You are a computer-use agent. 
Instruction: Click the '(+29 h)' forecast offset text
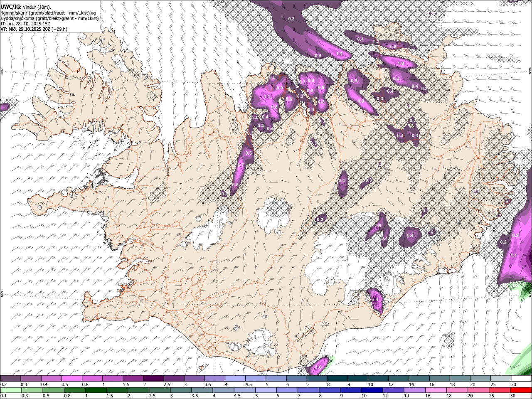point(60,29)
